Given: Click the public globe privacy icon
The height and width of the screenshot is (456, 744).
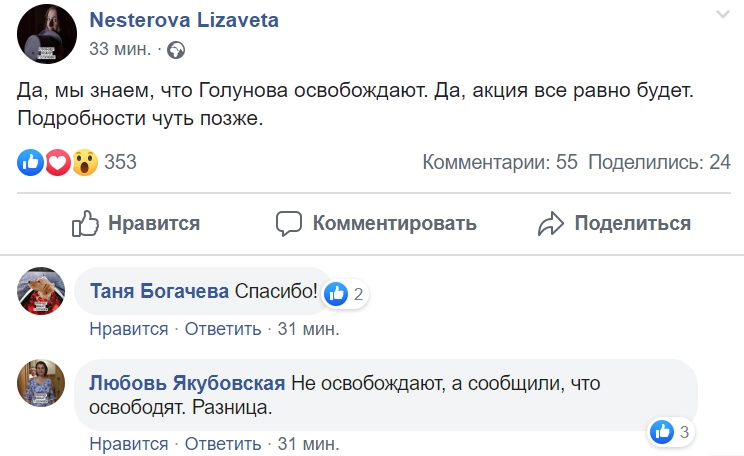Looking at the screenshot, I should click(x=177, y=49).
